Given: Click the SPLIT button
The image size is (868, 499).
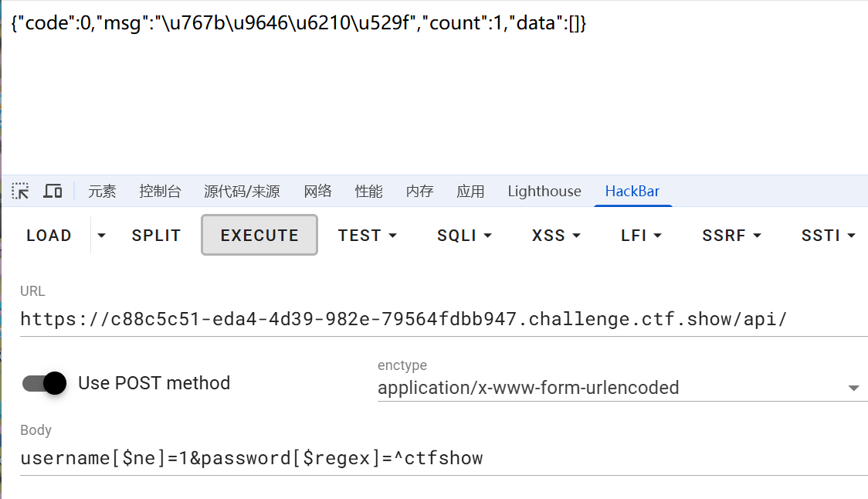Looking at the screenshot, I should pyautogui.click(x=156, y=236).
